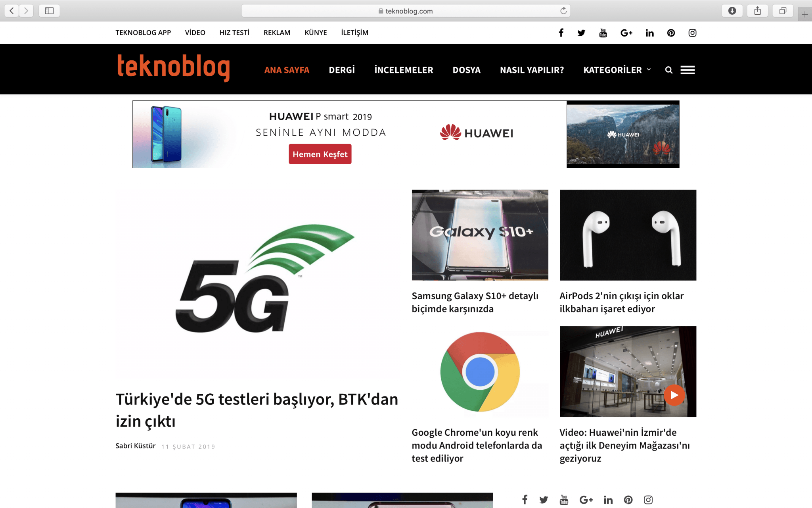Toggle the Safari sidebar button

(49, 11)
